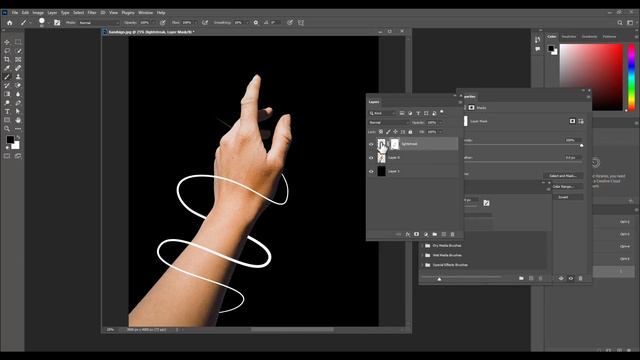The image size is (640, 360).
Task: Click the Home icon in options bar
Action: (9, 23)
